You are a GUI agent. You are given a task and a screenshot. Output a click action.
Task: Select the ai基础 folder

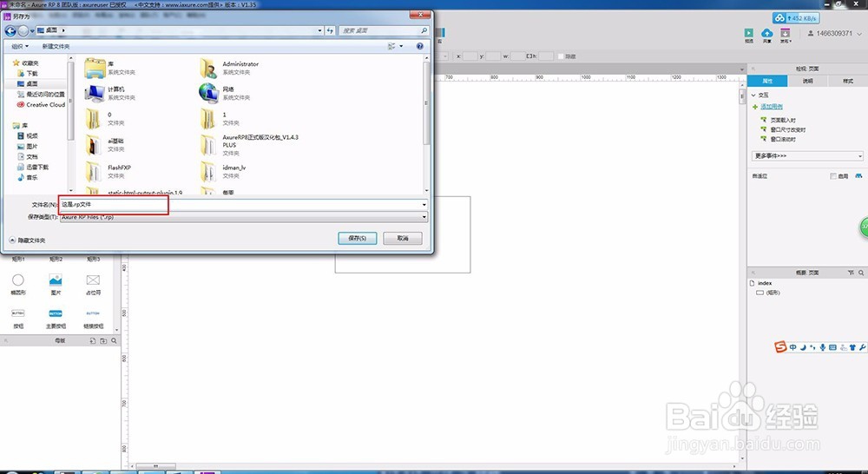point(105,144)
